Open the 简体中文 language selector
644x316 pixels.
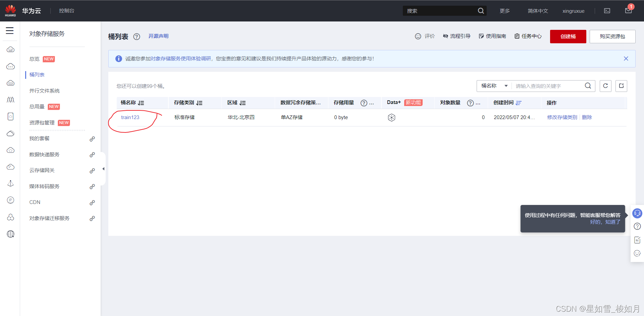coord(538,11)
